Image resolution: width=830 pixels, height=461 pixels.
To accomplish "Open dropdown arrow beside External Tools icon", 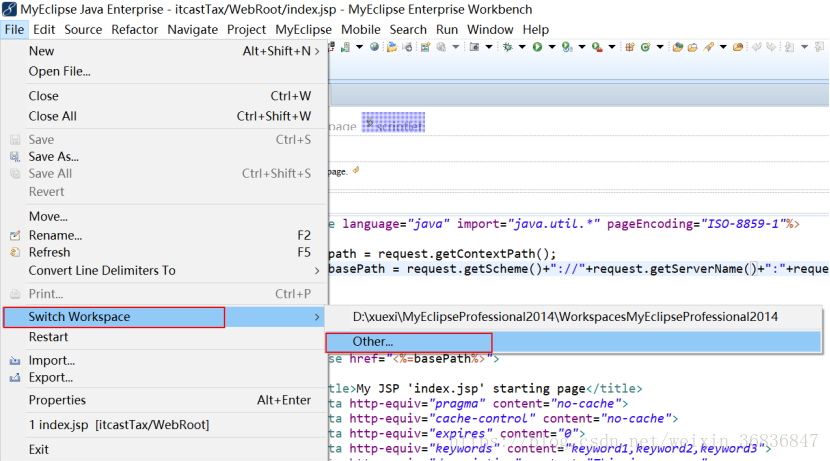I will [612, 47].
